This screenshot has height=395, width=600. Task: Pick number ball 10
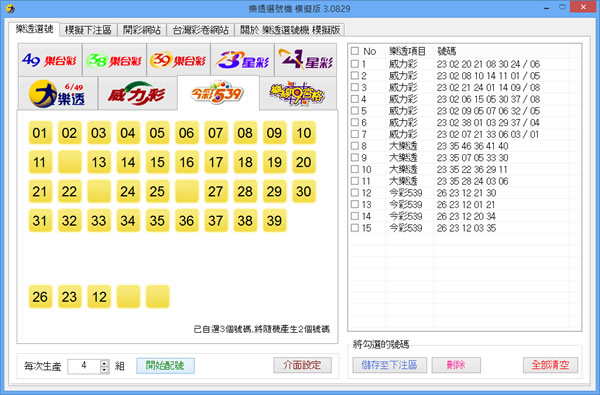(304, 133)
